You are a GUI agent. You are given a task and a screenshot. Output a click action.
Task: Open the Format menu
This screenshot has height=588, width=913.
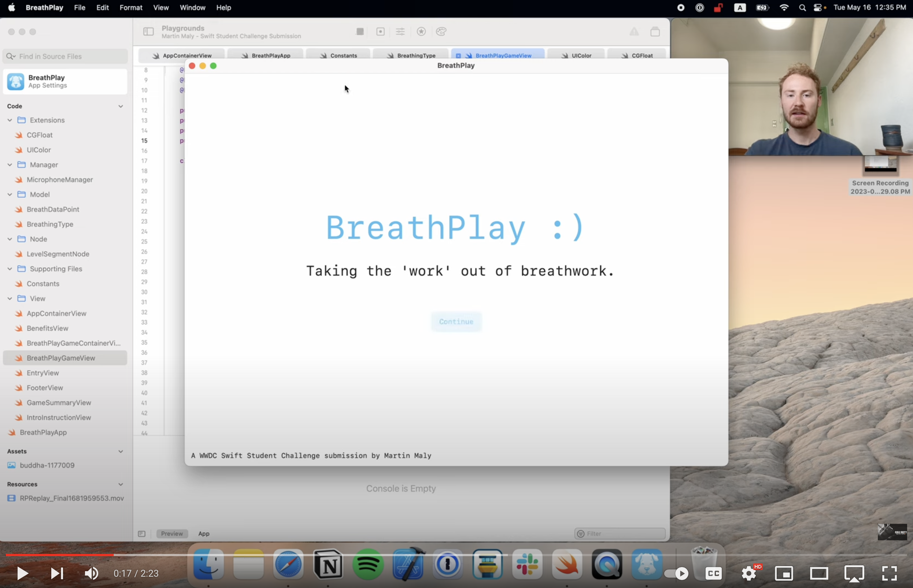[x=131, y=7]
